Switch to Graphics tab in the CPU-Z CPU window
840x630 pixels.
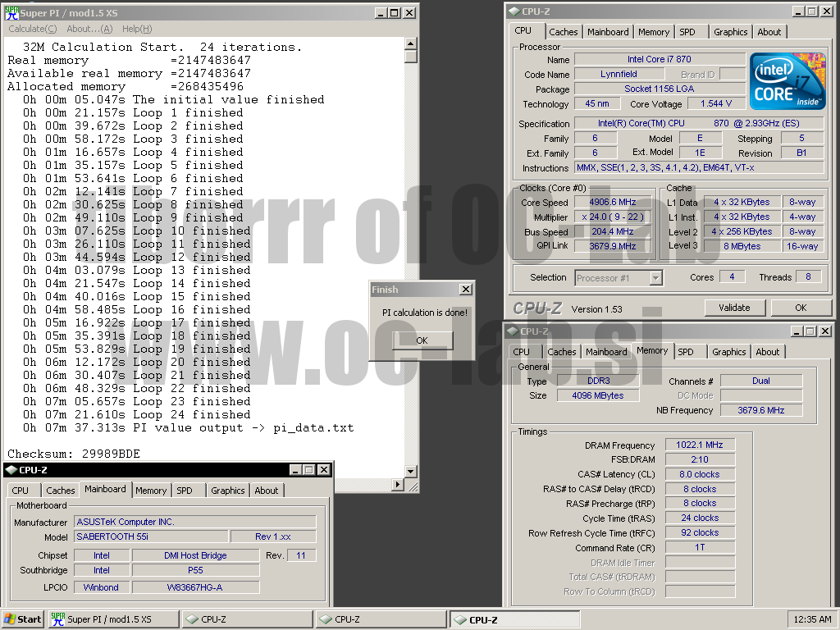click(730, 32)
